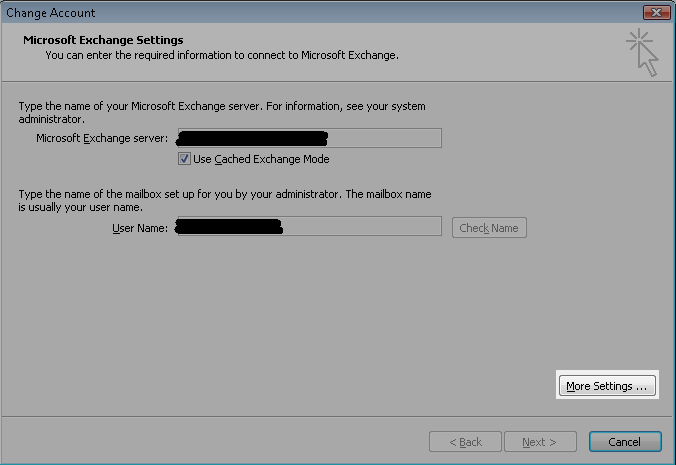This screenshot has height=465, width=676.
Task: Go Back to the previous page
Action: click(465, 442)
